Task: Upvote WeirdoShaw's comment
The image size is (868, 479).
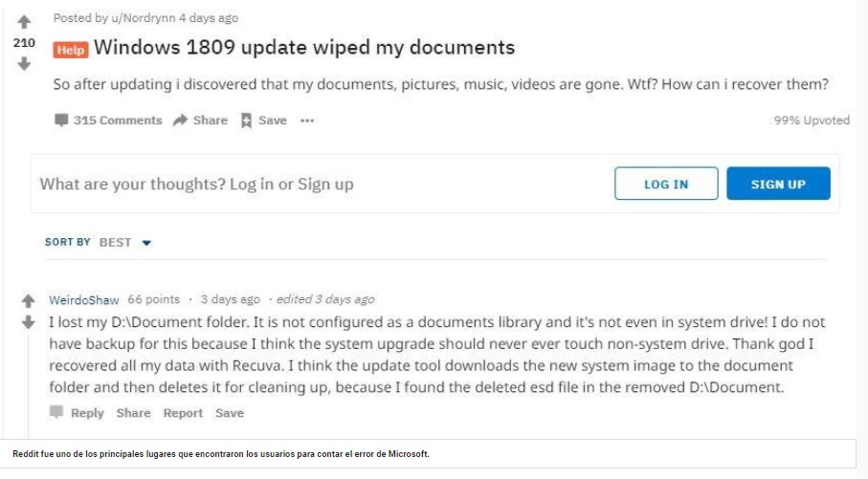Action: [x=29, y=300]
